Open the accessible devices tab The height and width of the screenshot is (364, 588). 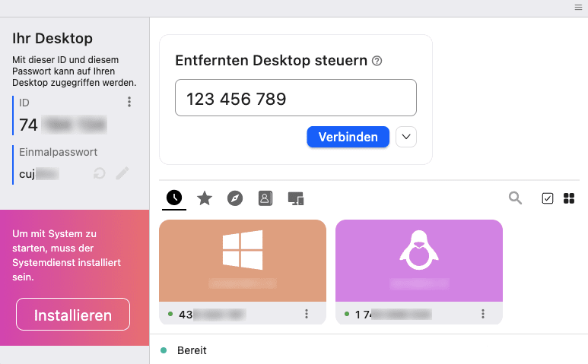[x=296, y=198]
